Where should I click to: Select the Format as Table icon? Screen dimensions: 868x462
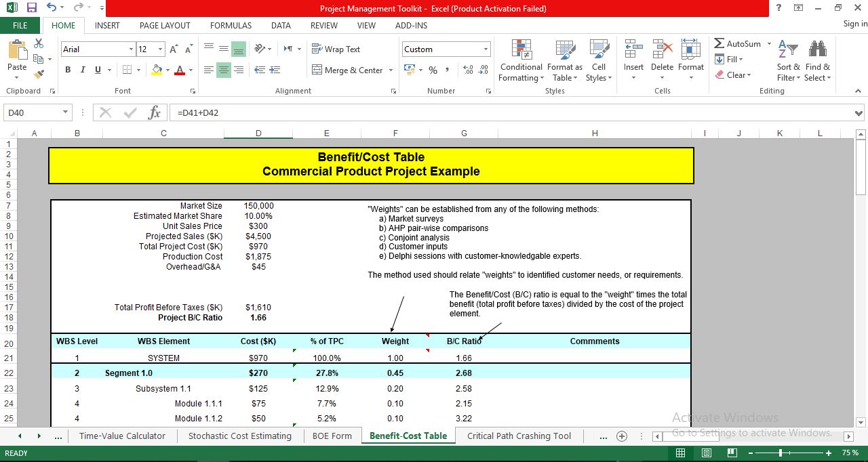coord(565,61)
